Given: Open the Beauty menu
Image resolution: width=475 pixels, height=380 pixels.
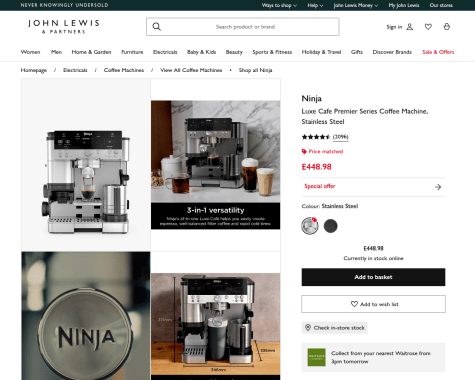Looking at the screenshot, I should (234, 52).
